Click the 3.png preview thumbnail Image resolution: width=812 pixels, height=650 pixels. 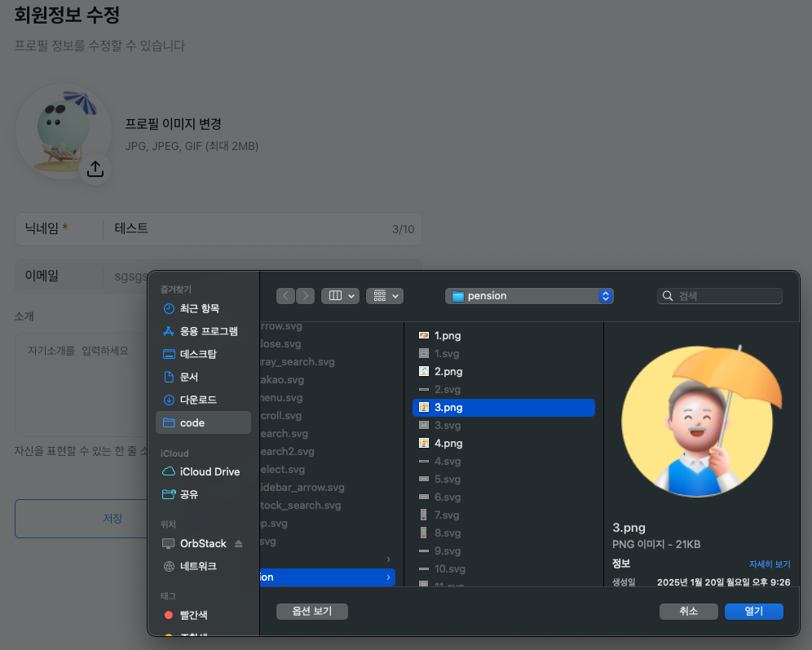701,422
